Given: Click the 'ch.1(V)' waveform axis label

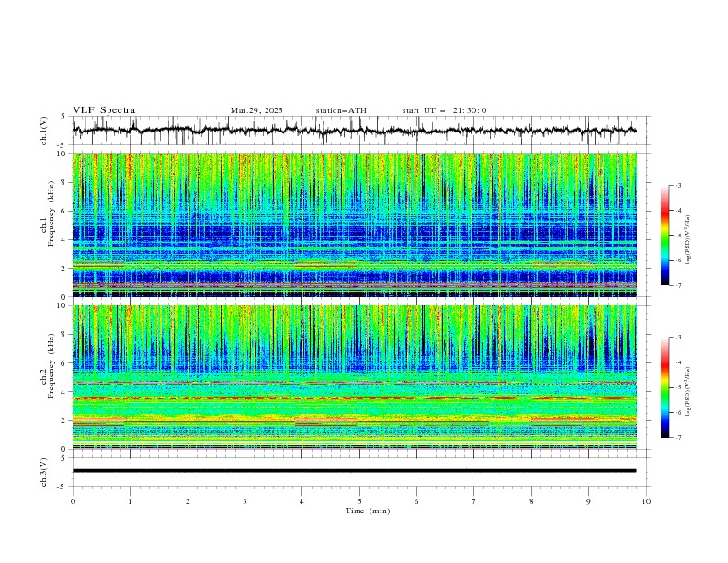Looking at the screenshot, I should (44, 131).
